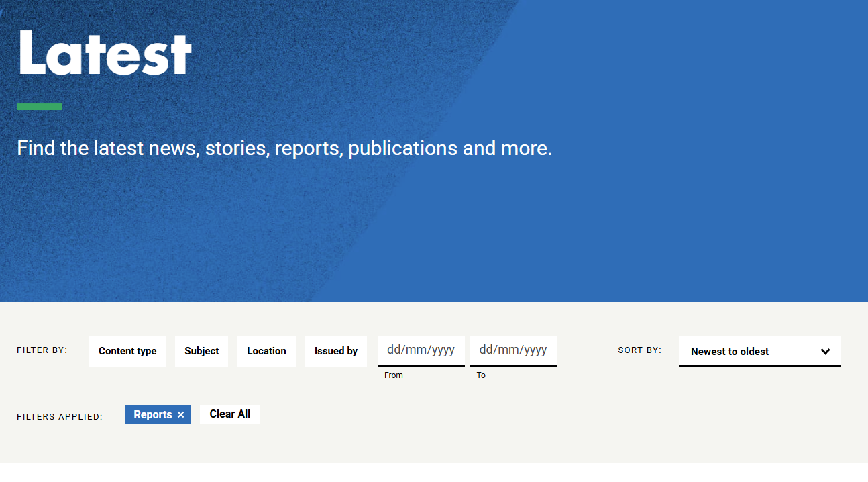Remove Reports filter via its X icon
The width and height of the screenshot is (868, 482).
pos(180,415)
